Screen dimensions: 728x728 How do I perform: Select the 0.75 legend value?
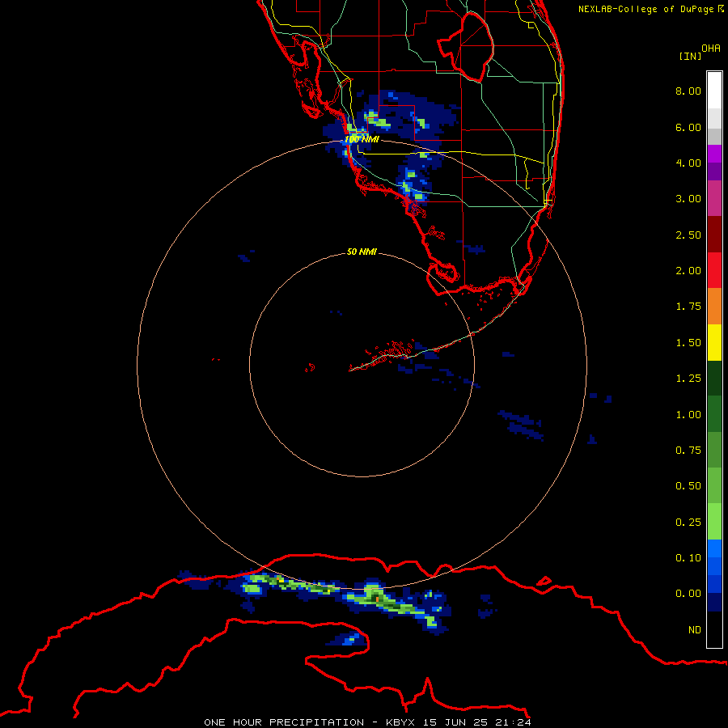pos(688,451)
